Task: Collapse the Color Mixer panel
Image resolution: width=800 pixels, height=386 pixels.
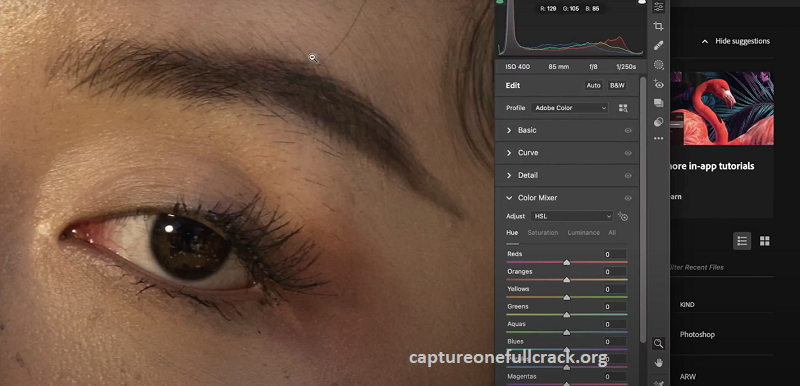Action: pyautogui.click(x=509, y=198)
